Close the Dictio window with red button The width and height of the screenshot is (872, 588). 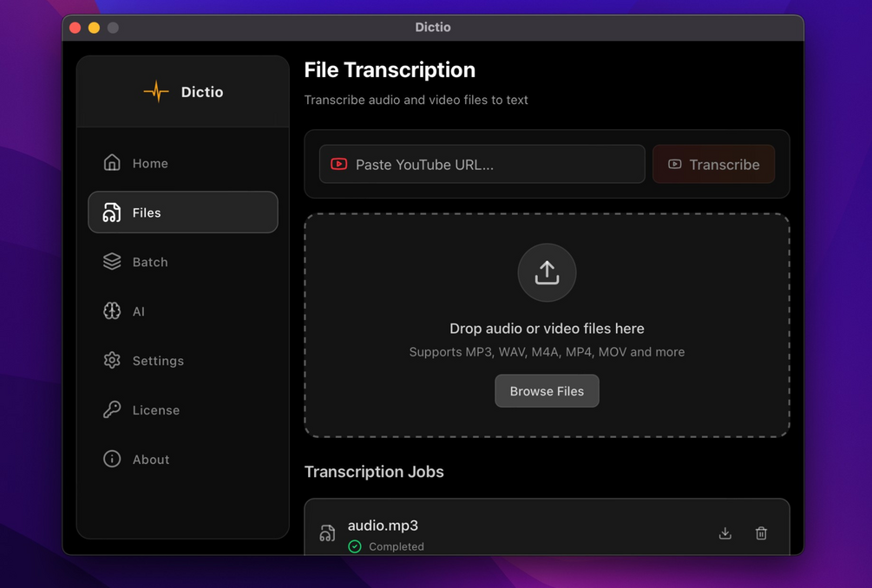point(75,28)
